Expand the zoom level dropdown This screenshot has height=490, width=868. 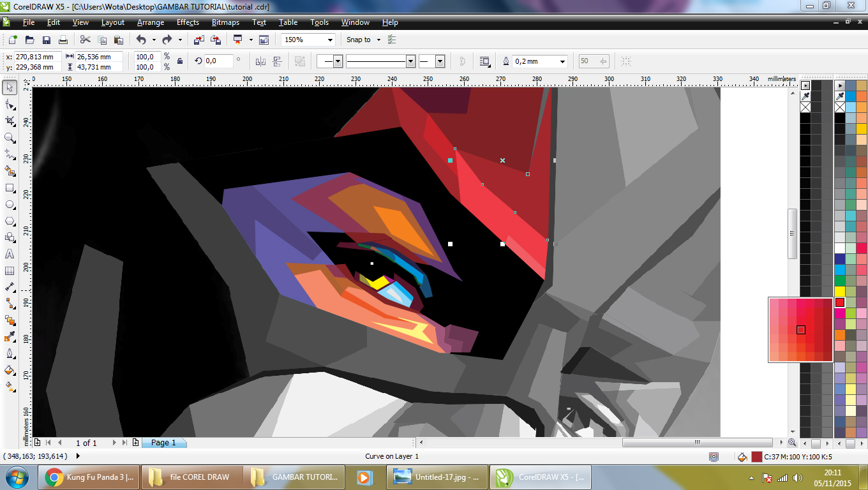pyautogui.click(x=330, y=40)
